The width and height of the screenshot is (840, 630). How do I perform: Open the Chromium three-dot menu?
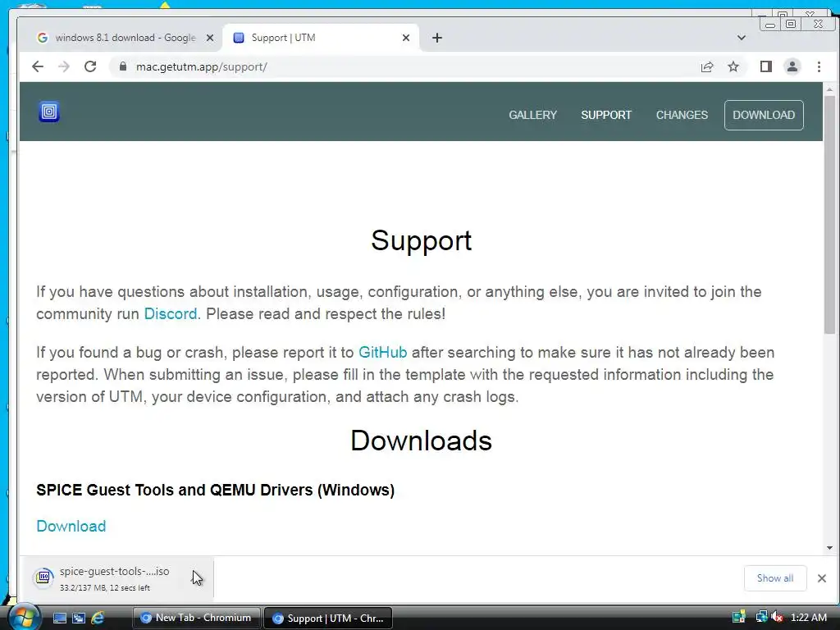click(819, 66)
